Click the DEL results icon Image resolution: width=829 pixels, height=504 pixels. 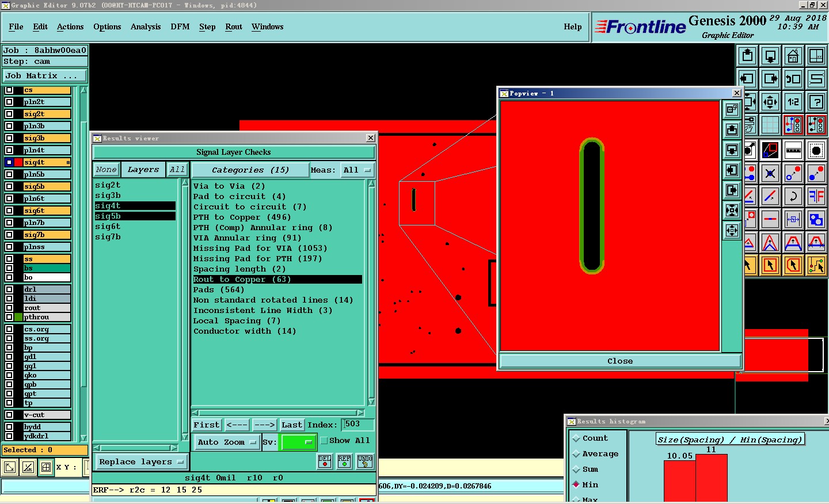(x=325, y=461)
